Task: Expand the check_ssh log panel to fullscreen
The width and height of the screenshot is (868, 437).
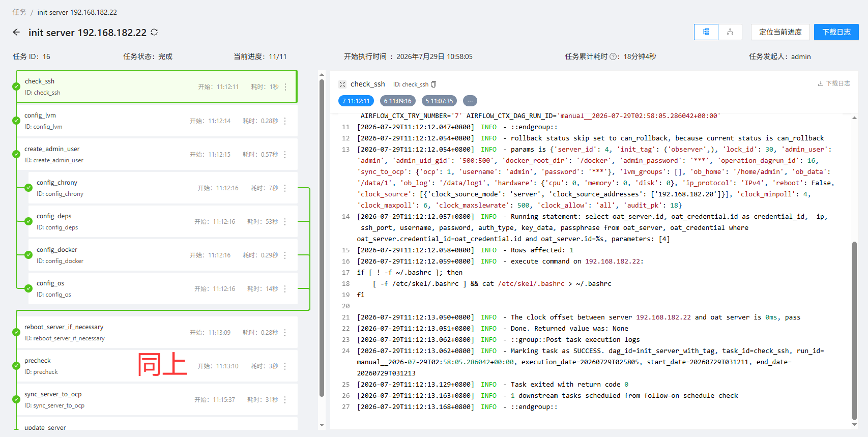Action: [x=342, y=84]
